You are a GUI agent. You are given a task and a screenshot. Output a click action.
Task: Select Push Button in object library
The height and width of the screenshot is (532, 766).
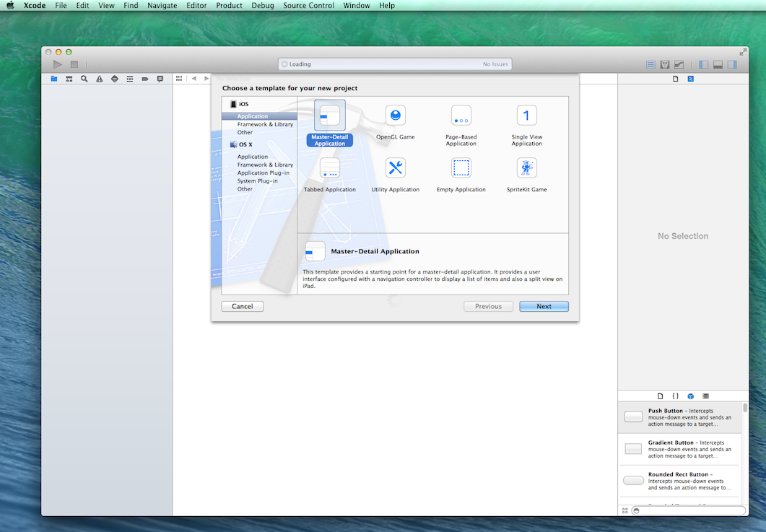coord(679,417)
